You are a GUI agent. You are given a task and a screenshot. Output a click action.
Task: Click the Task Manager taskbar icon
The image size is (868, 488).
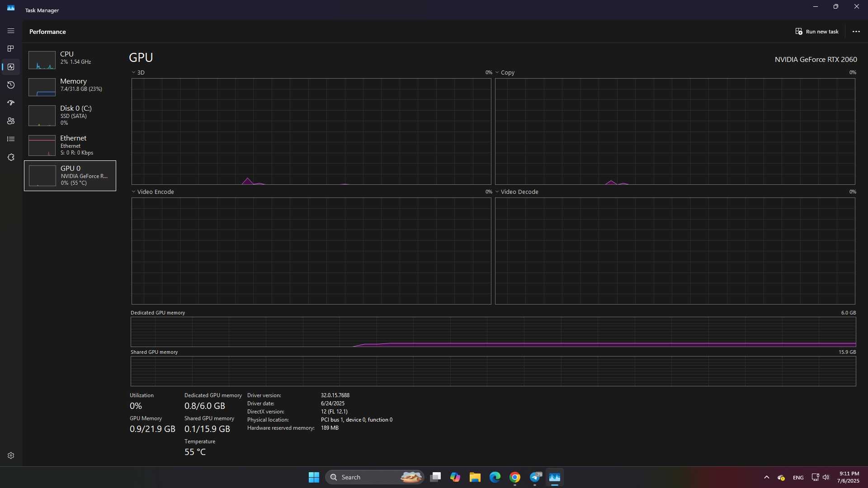[555, 477]
